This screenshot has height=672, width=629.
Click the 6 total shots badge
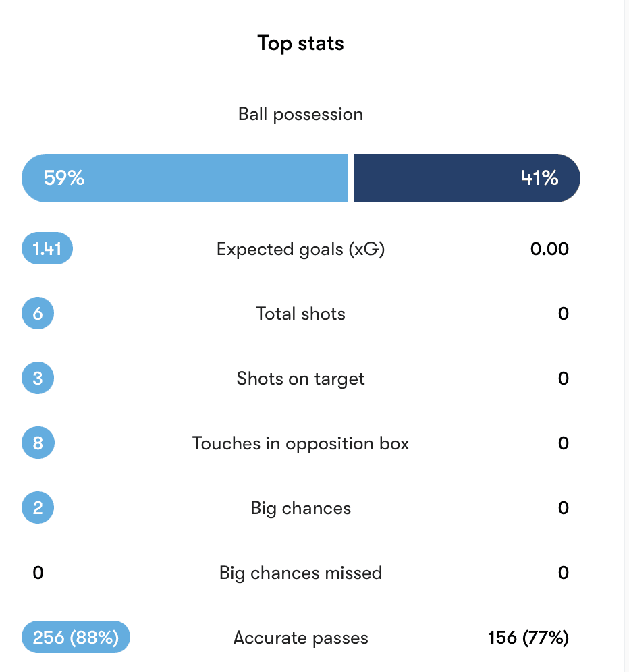pyautogui.click(x=38, y=313)
